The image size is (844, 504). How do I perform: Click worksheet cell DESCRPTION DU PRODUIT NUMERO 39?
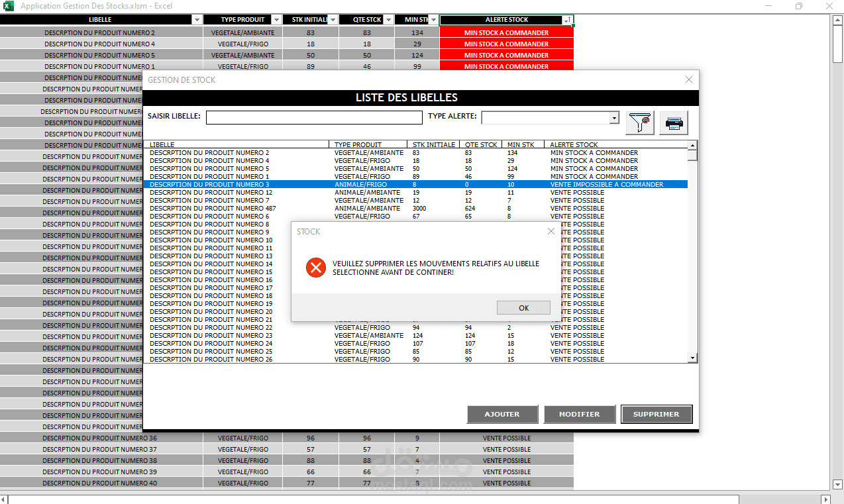click(x=100, y=472)
